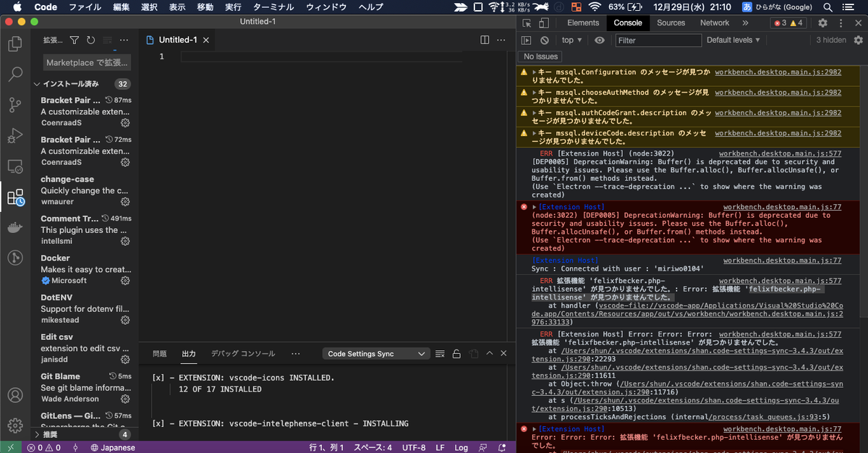Select element inspector tool in DevTools
The image size is (868, 453).
pyautogui.click(x=527, y=23)
